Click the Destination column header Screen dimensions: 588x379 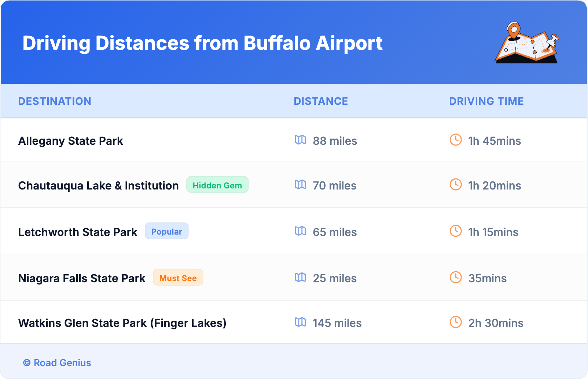55,101
